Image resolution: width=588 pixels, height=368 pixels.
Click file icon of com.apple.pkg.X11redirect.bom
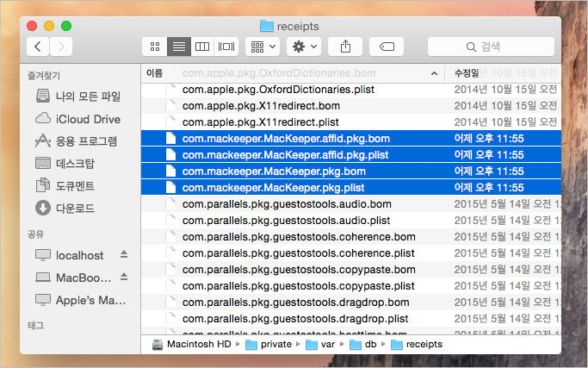click(x=170, y=105)
